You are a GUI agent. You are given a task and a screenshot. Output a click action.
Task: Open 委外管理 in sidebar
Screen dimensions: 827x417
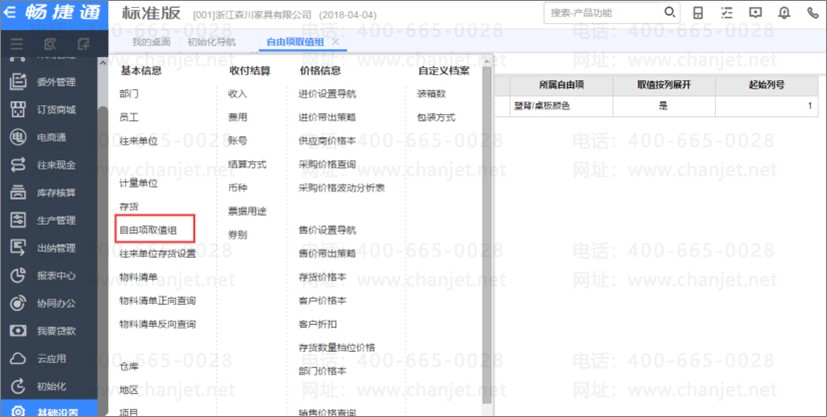(49, 82)
